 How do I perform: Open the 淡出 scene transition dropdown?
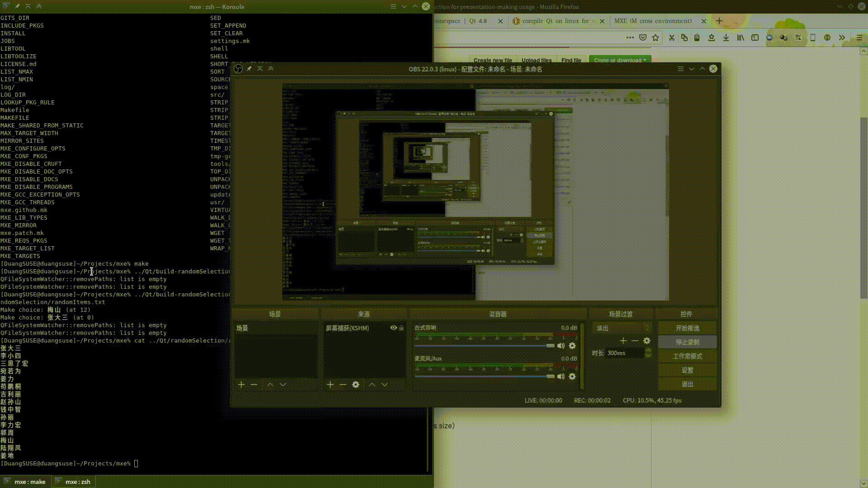click(622, 328)
